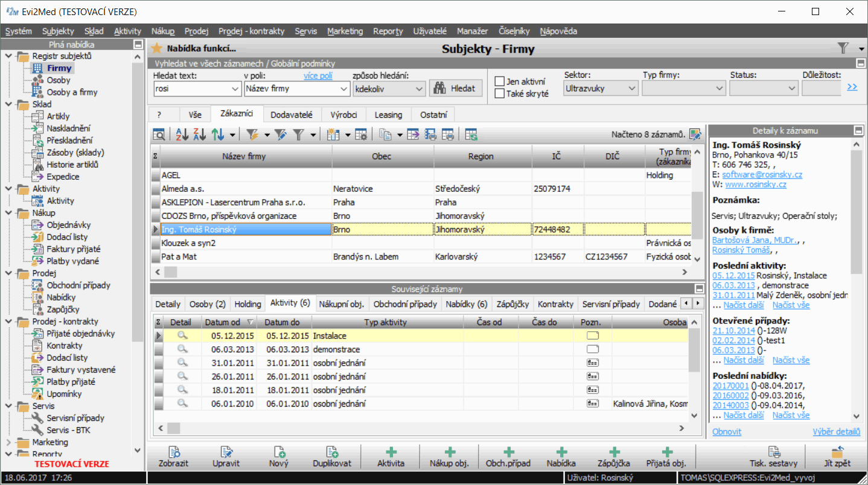The image size is (868, 485).
Task: Click the green-blue sort arrows icon
Action: pos(219,135)
